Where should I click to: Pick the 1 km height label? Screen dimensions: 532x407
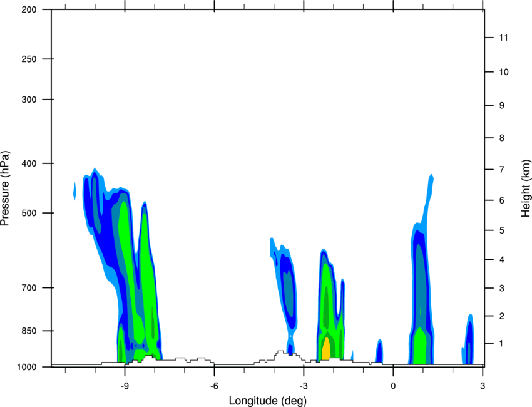[x=502, y=344]
